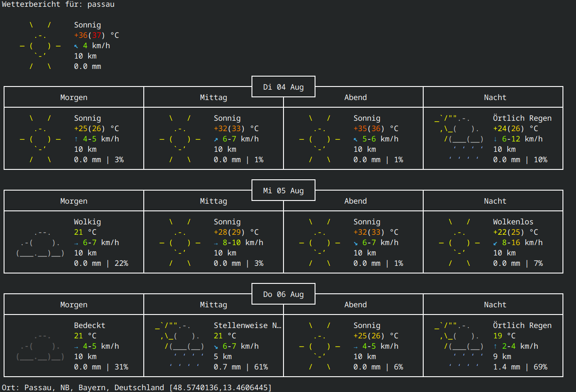Click precipitation '1.4 mm | 69%'
This screenshot has width=576, height=392.
tap(520, 367)
